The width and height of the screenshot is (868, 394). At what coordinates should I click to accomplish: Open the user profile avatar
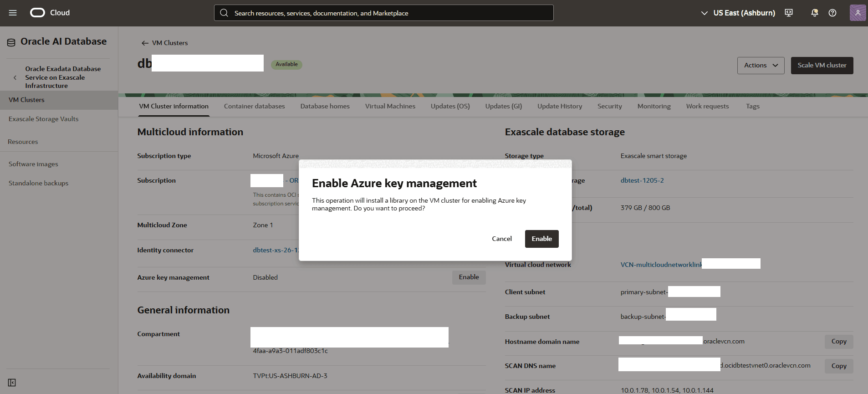pos(858,13)
